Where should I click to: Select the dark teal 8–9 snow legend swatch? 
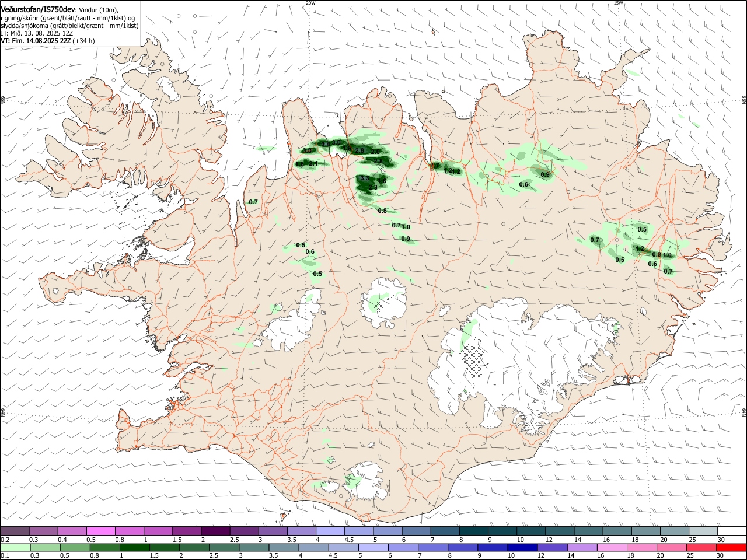coord(473,531)
